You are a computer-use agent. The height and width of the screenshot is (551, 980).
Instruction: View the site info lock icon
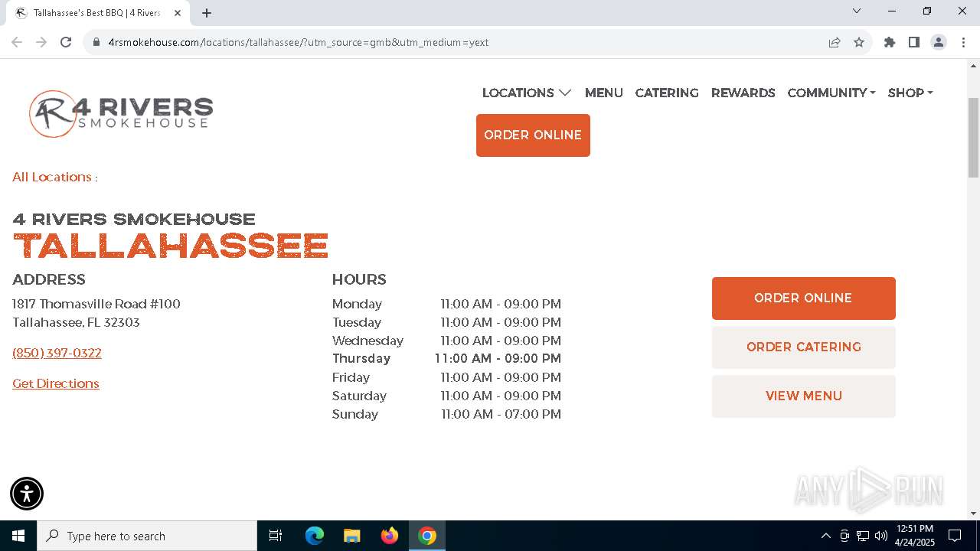click(x=96, y=42)
